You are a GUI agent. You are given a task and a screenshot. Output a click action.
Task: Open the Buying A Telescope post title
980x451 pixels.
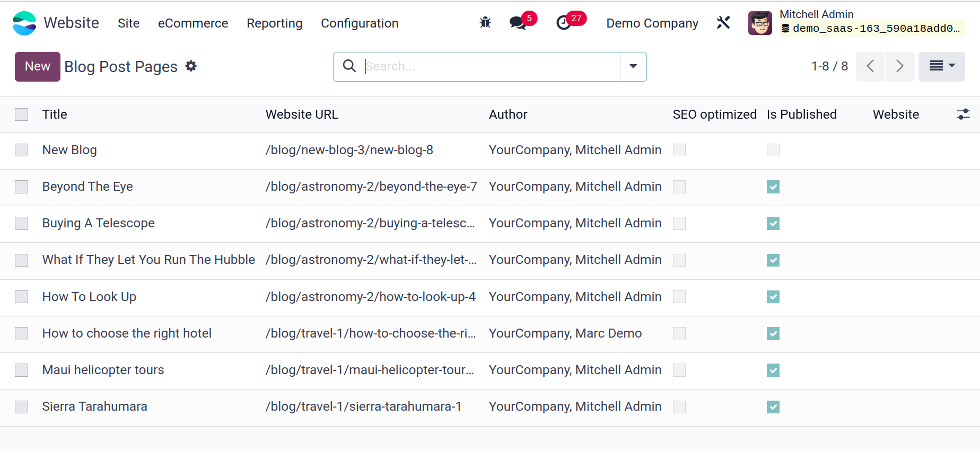(x=99, y=223)
